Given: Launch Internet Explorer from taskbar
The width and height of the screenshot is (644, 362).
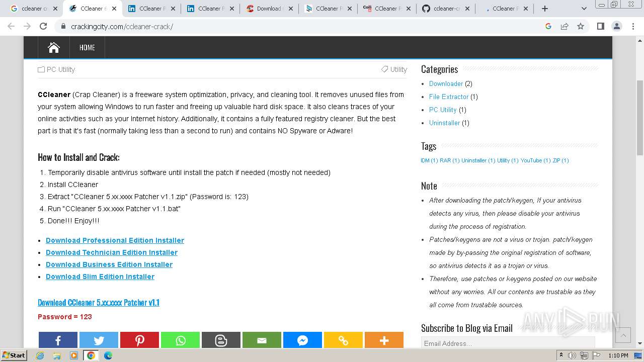Looking at the screenshot, I should [40, 355].
